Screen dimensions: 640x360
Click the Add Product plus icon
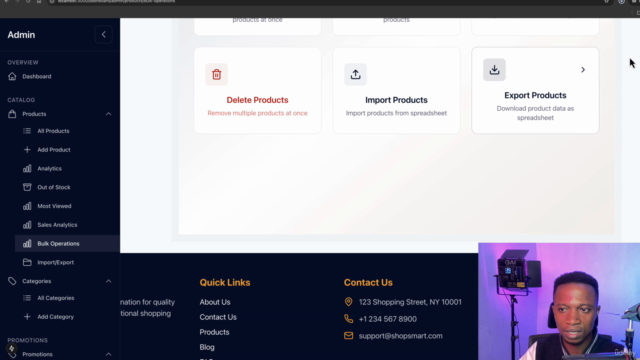point(27,150)
